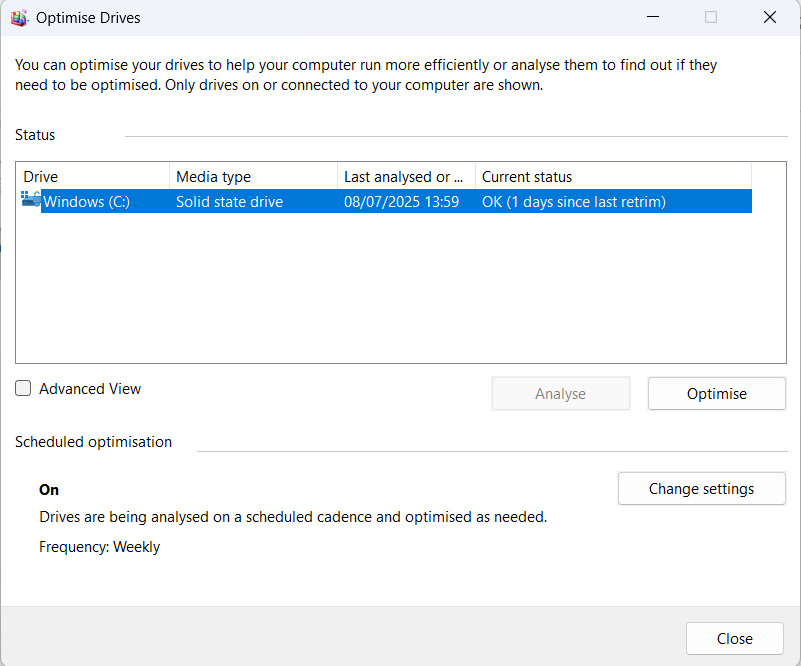The width and height of the screenshot is (801, 666).
Task: Minimize the Optimise Drives window
Action: (x=653, y=17)
